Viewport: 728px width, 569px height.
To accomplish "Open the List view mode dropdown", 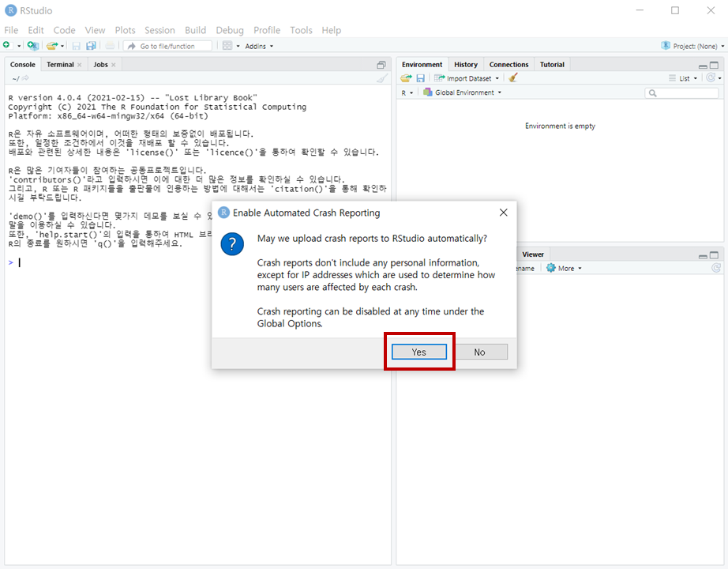I will tap(682, 78).
